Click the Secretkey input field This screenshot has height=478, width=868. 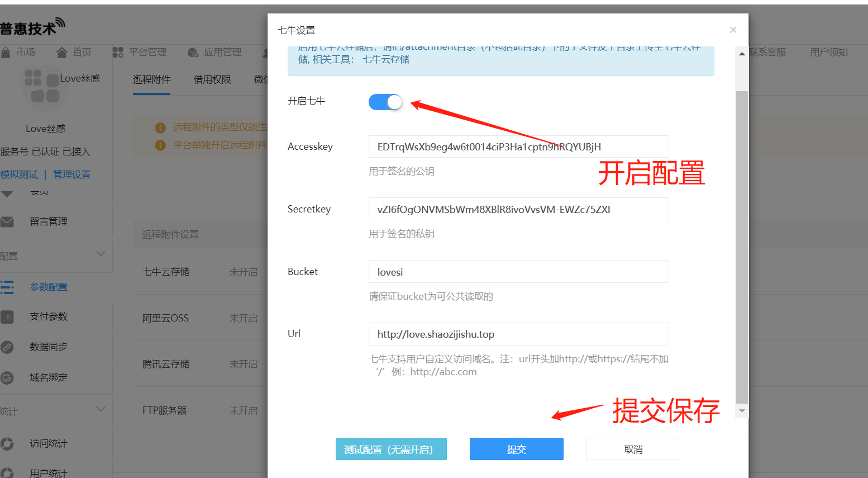pos(518,209)
